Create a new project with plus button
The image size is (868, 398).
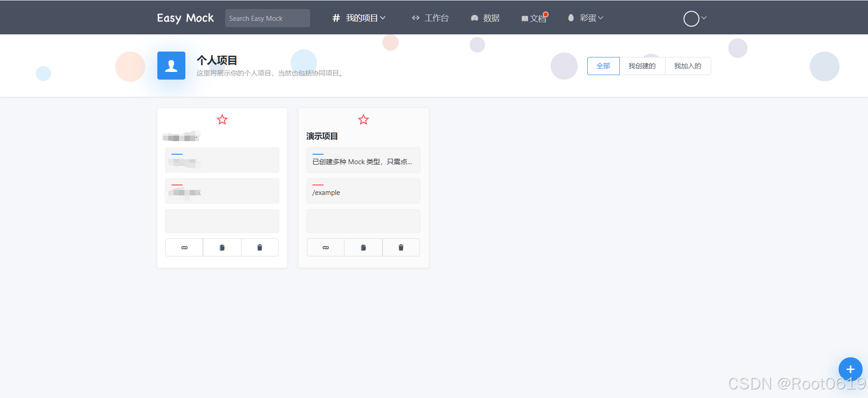[x=850, y=369]
